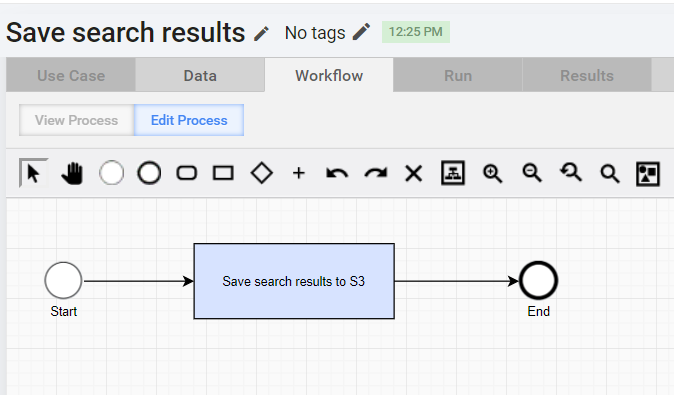The image size is (674, 395).
Task: Click the No tags label
Action: click(x=315, y=33)
